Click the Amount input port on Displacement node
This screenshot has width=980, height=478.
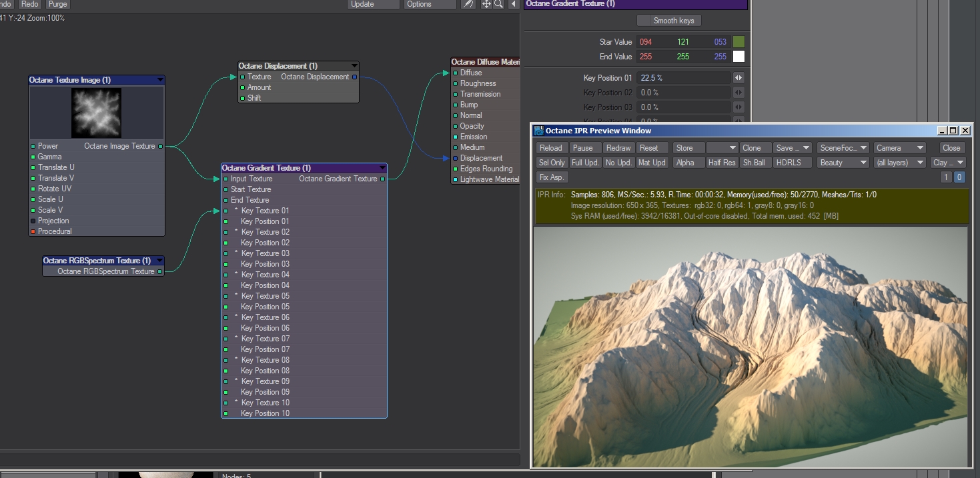[x=242, y=87]
